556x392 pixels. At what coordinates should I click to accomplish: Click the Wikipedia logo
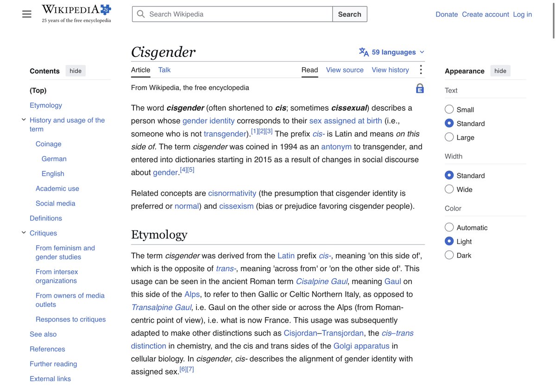tap(76, 14)
